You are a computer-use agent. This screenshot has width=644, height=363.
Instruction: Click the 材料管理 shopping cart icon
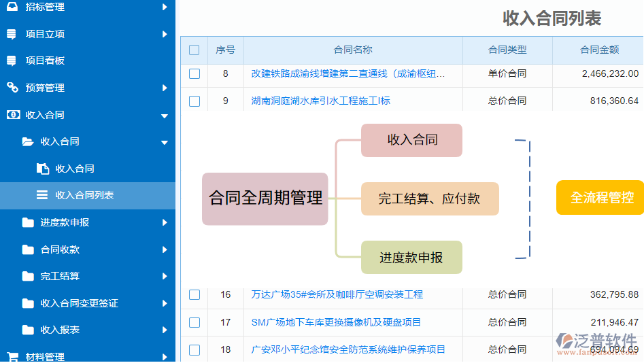point(12,357)
